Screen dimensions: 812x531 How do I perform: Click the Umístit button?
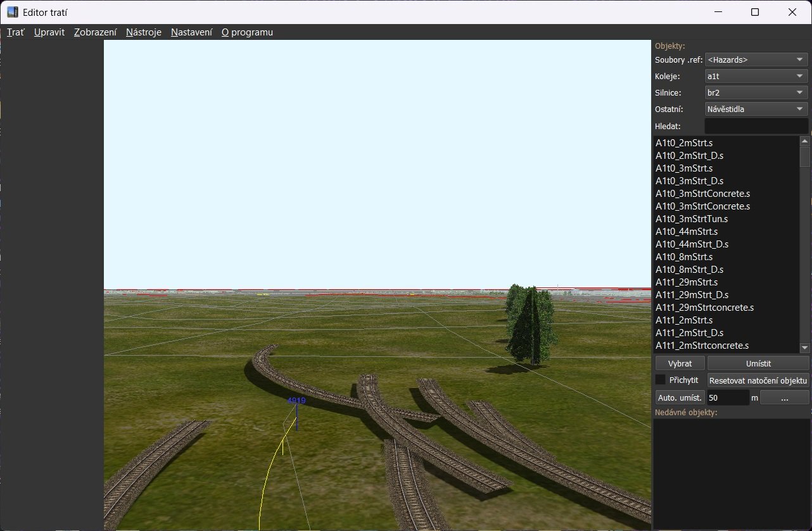758,363
